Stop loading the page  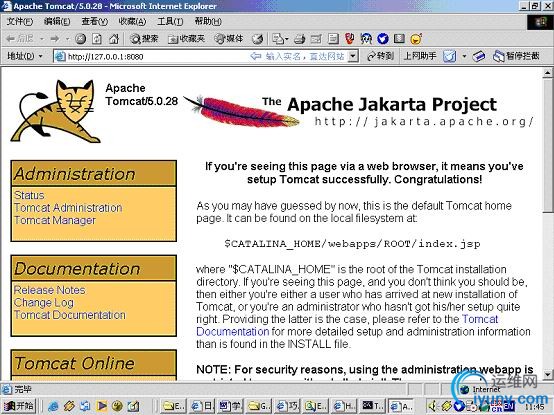pyautogui.click(x=81, y=39)
